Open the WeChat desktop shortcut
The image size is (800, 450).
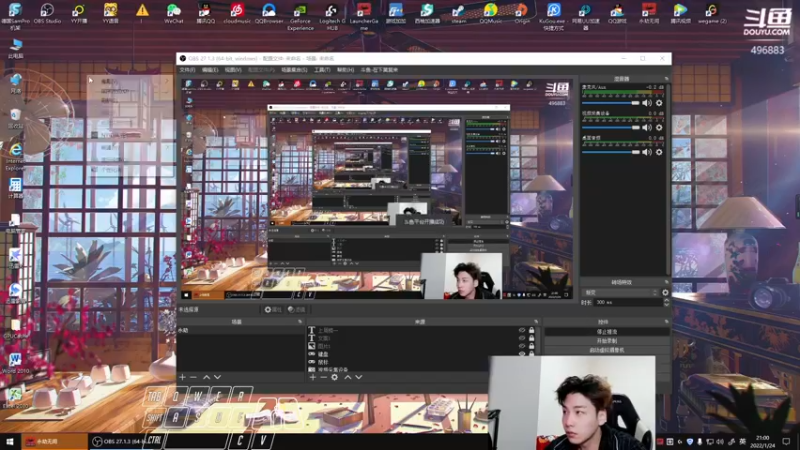point(173,13)
